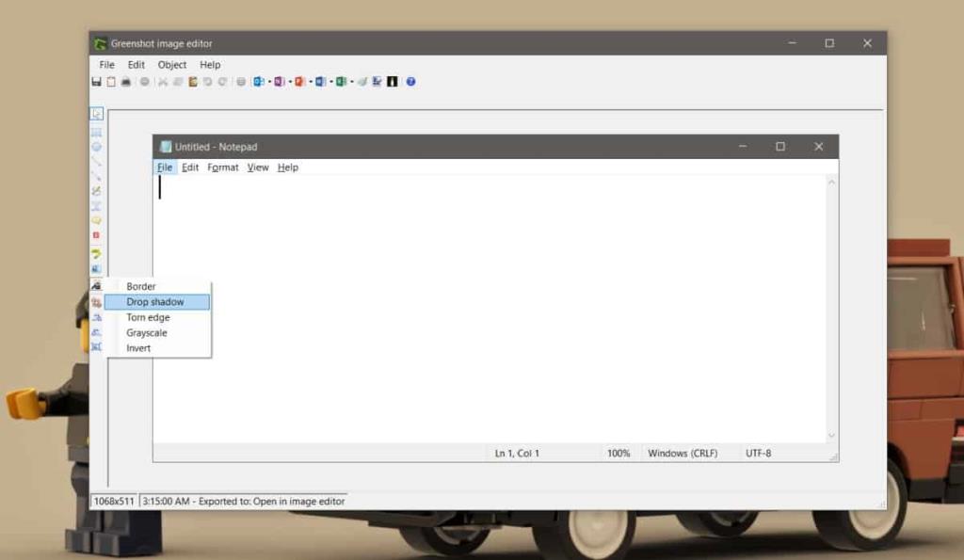Print the image via the printer icon
The height and width of the screenshot is (560, 964).
(x=126, y=81)
